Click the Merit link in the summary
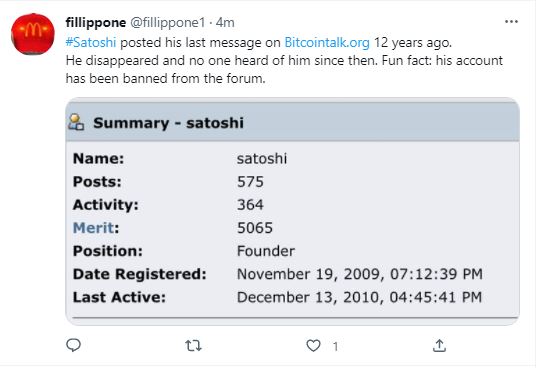This screenshot has width=538, height=368. point(93,228)
